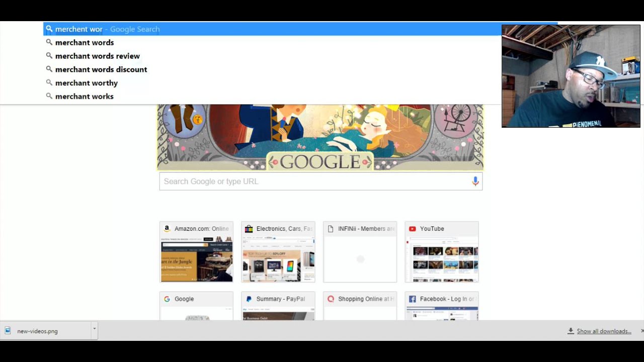Open the Amazon.com most-visited tile
The image size is (644, 362).
point(196,252)
